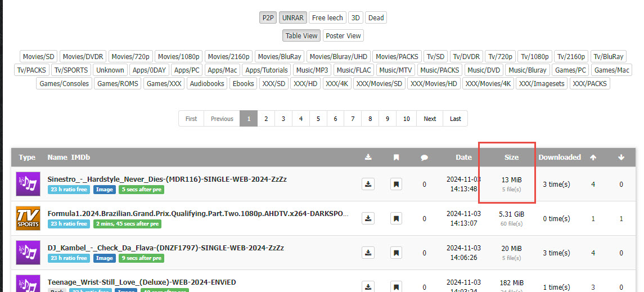The height and width of the screenshot is (292, 644).
Task: Sort by seeders using the up-arrow header
Action: [593, 158]
